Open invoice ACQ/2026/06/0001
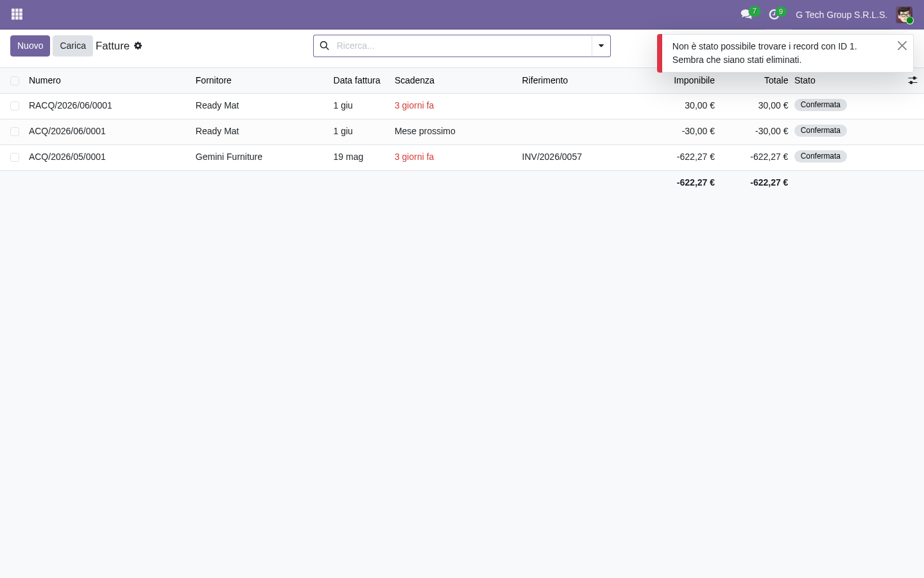 coord(67,131)
